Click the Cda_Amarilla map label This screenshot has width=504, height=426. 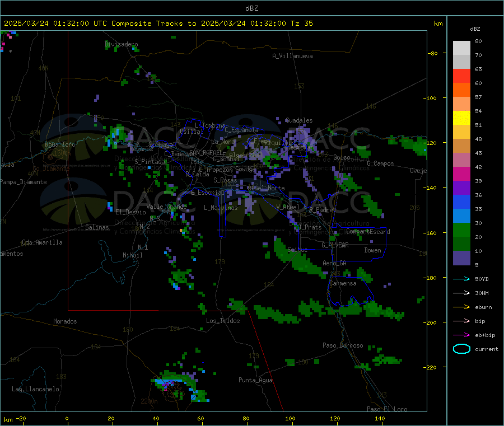pos(42,242)
